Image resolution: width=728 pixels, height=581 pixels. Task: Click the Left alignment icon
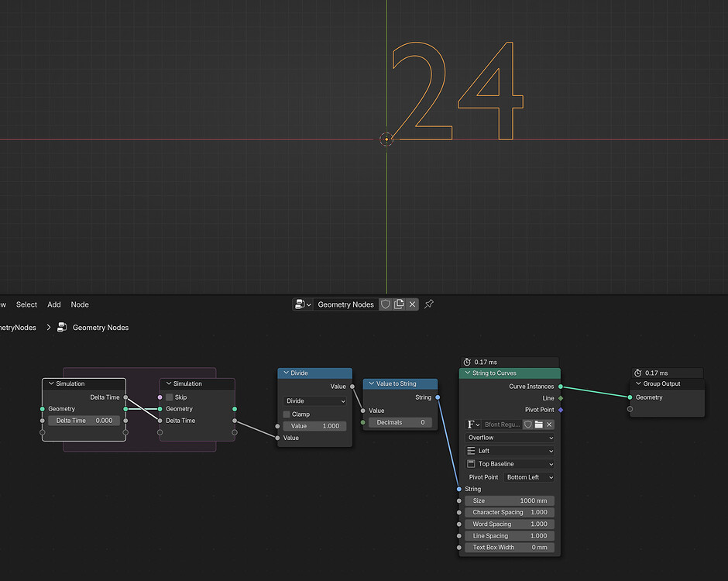coord(471,451)
